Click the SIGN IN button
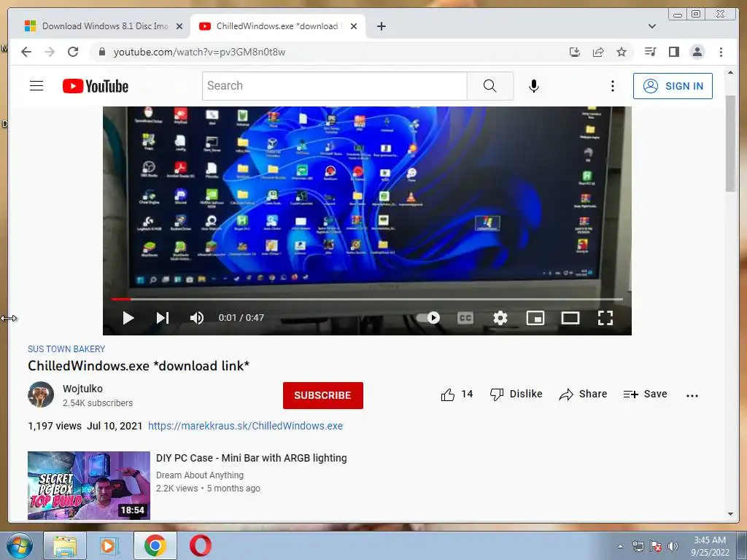Viewport: 747px width, 560px height. click(673, 86)
